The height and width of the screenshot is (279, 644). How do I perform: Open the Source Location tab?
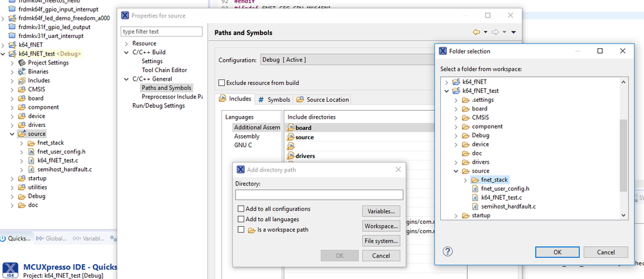[323, 99]
